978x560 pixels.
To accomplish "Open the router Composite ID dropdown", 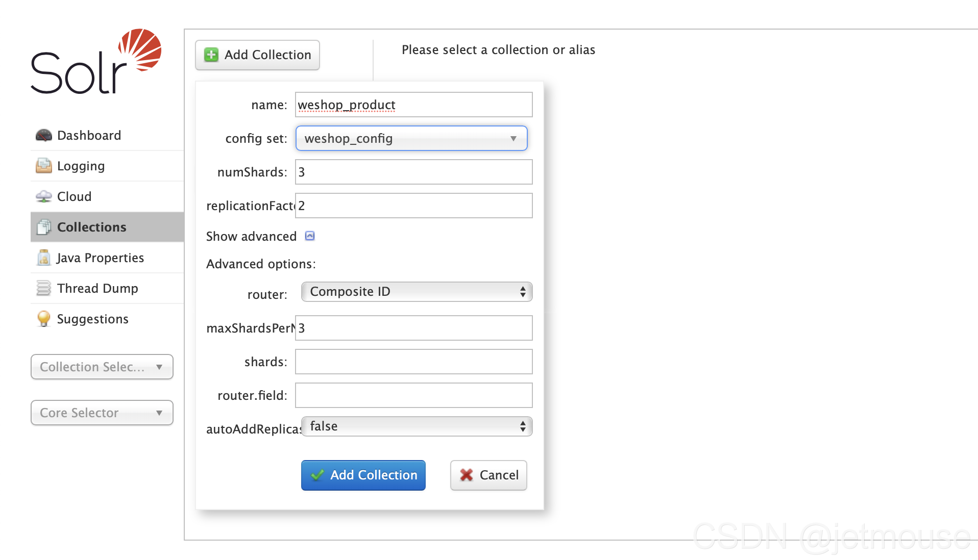I will pos(417,292).
